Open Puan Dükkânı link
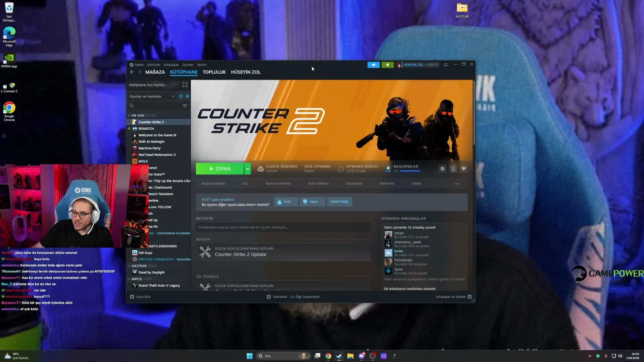Viewport: 644px width, 362px height. click(318, 184)
